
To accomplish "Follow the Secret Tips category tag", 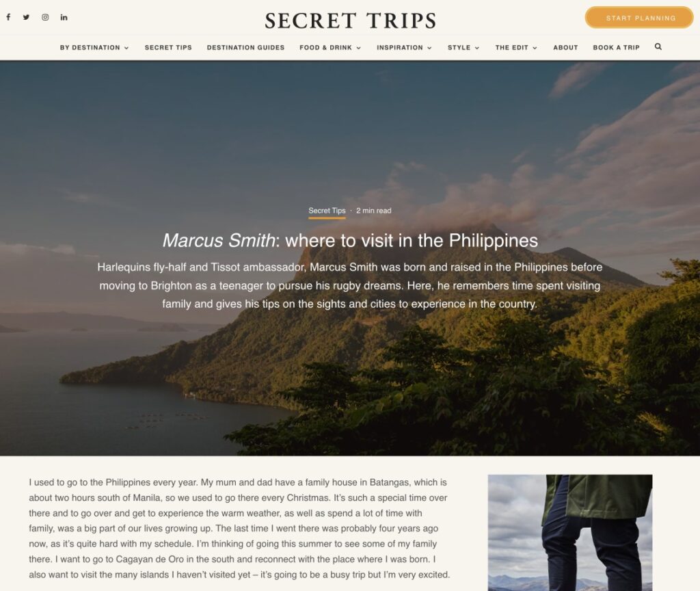I will [327, 211].
